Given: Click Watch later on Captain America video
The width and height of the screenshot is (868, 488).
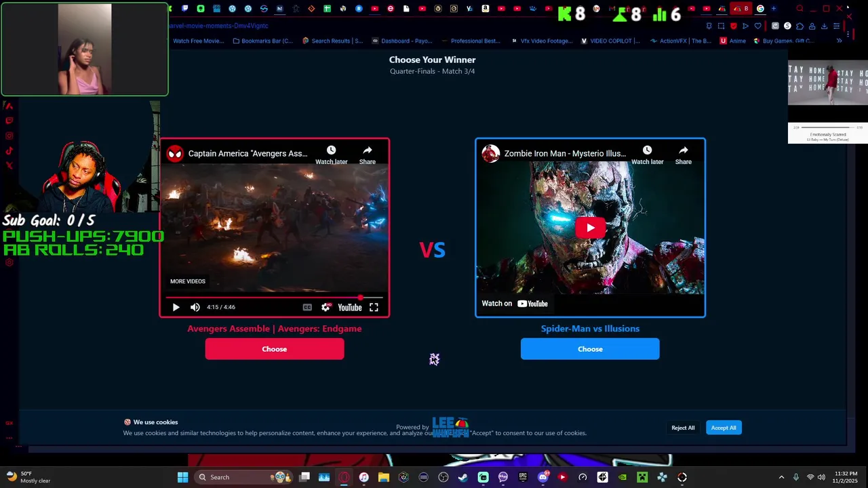Looking at the screenshot, I should (331, 155).
